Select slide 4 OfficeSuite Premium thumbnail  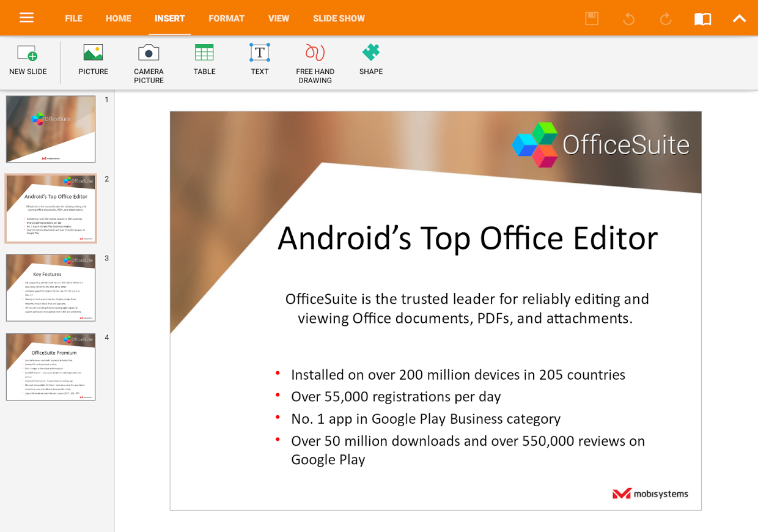click(x=51, y=367)
